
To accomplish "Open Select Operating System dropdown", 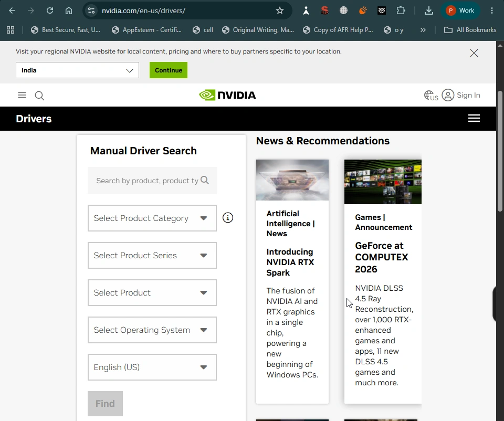I will coord(152,330).
